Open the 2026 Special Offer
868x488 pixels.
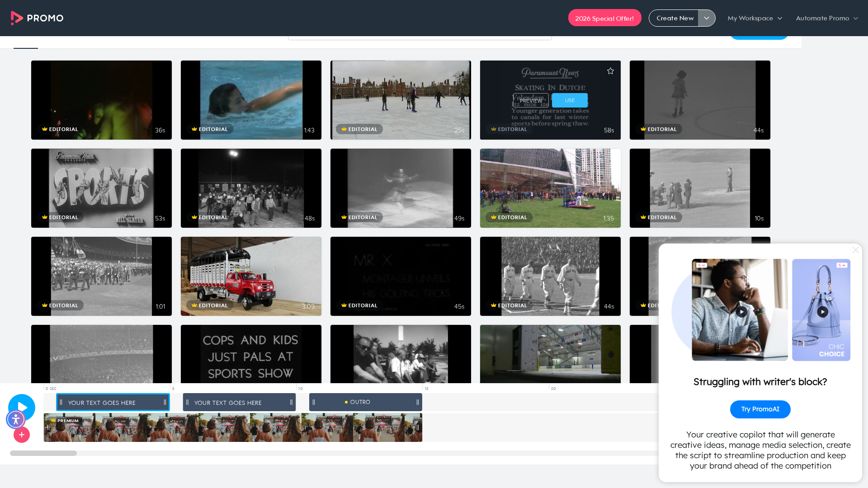click(604, 18)
